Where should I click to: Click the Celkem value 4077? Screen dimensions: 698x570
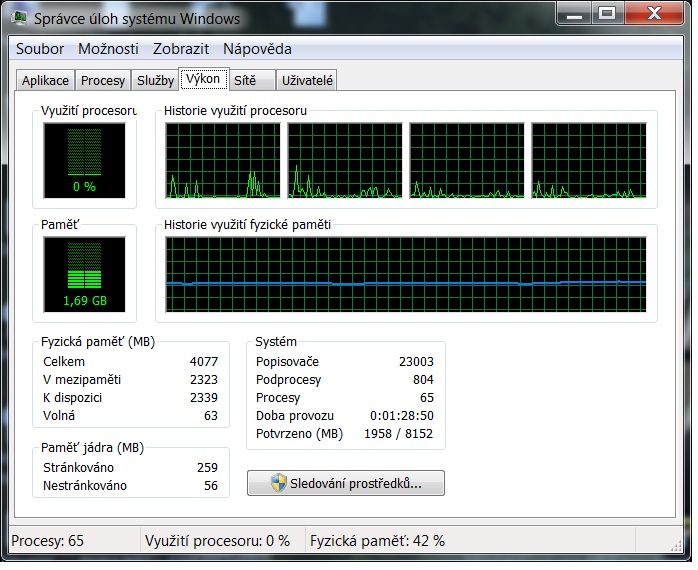(x=204, y=362)
